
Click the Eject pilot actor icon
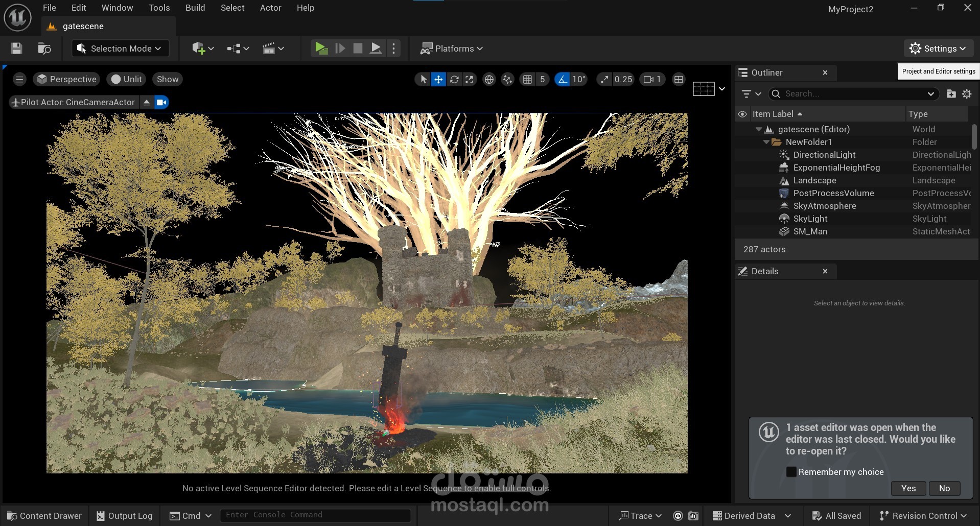[x=147, y=102]
